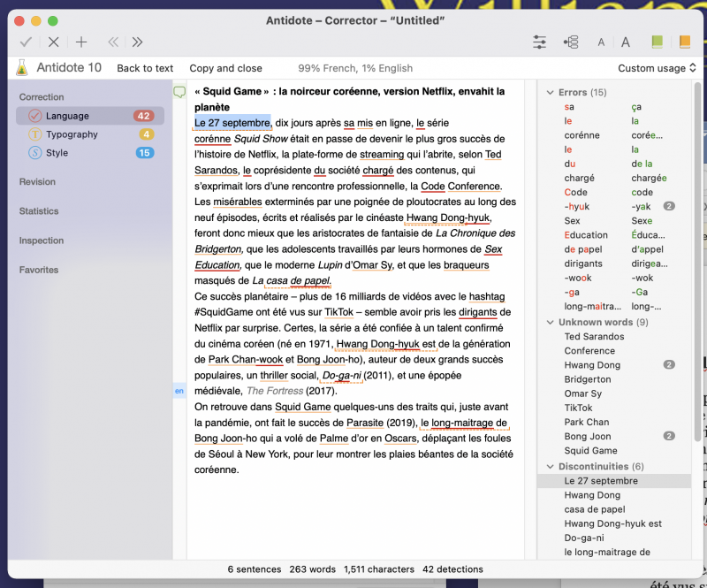
Task: Click Copy and close
Action: coord(225,68)
